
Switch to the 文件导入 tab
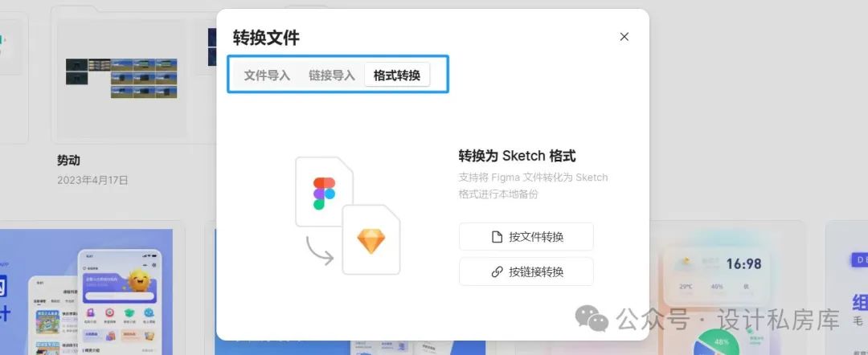(267, 75)
